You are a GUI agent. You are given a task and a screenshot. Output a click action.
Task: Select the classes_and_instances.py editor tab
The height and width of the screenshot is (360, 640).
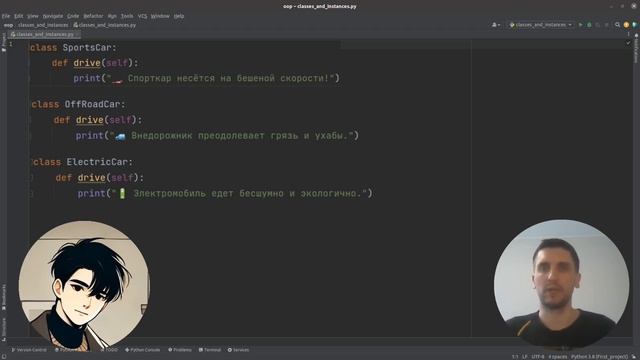[44, 34]
